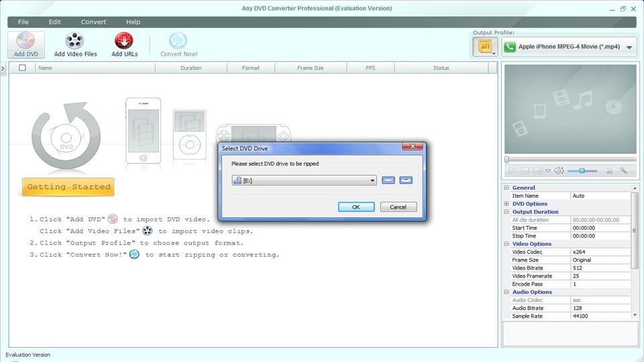Click the magic wand effects icon
This screenshot has width=644, height=362.
point(623,171)
